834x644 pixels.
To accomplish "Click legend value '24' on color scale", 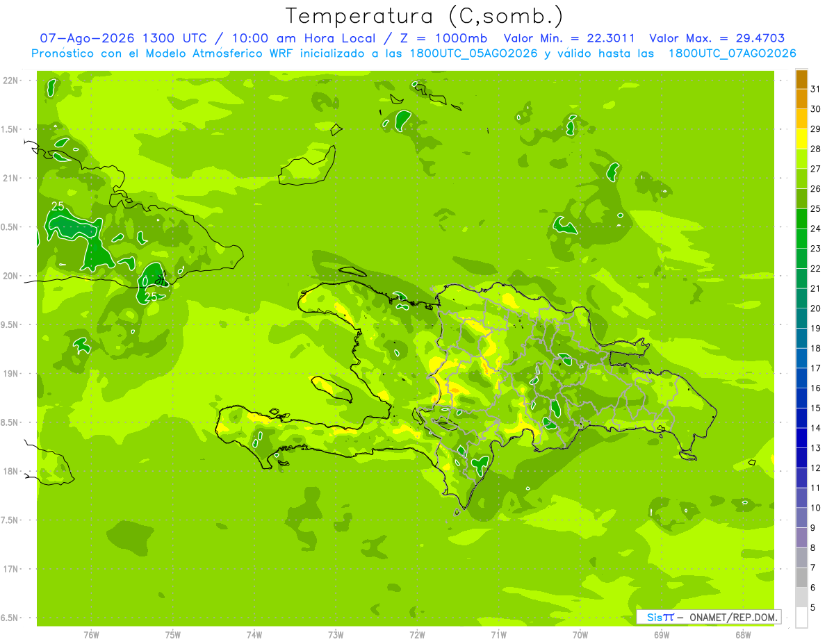I will click(x=815, y=229).
